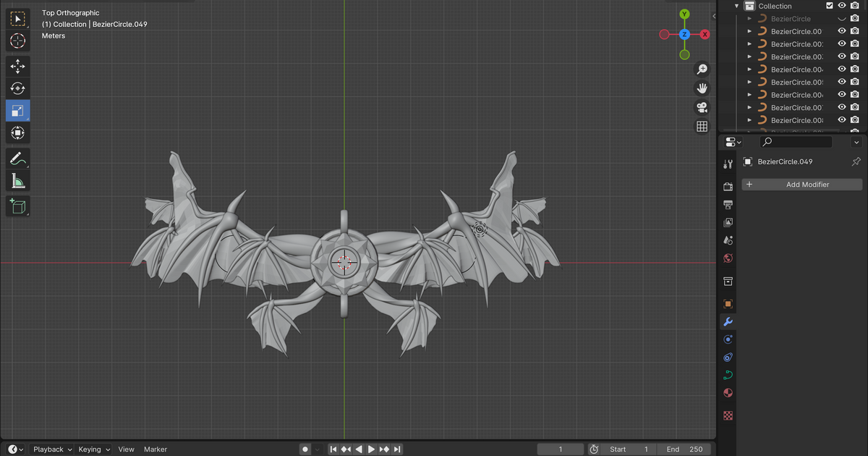868x456 pixels.
Task: Uncheck the Collection exclude checkbox
Action: click(830, 6)
